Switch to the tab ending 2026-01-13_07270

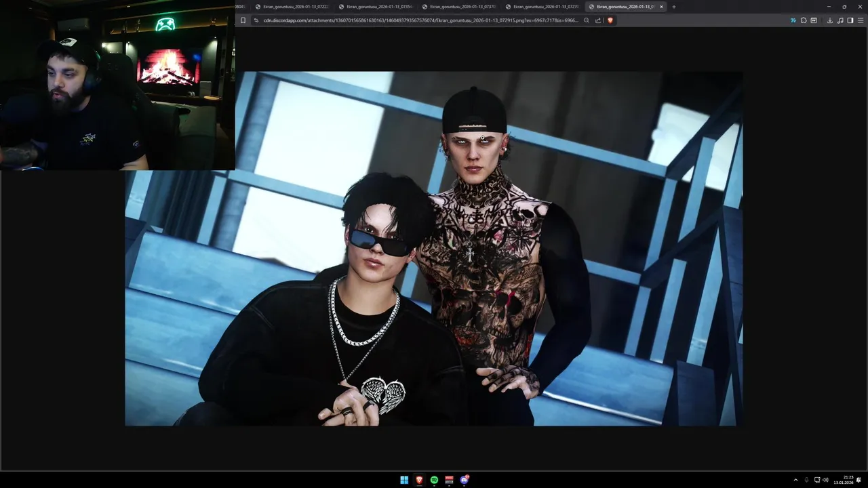(542, 7)
